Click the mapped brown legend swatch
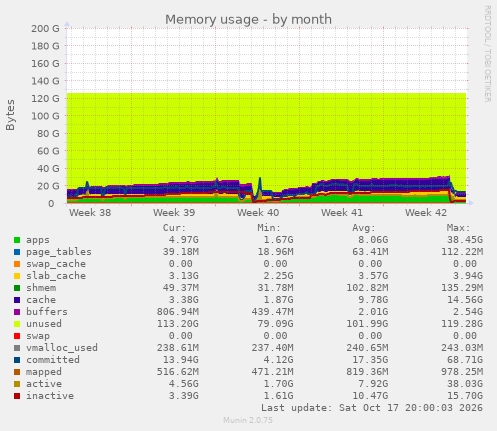 click(17, 372)
